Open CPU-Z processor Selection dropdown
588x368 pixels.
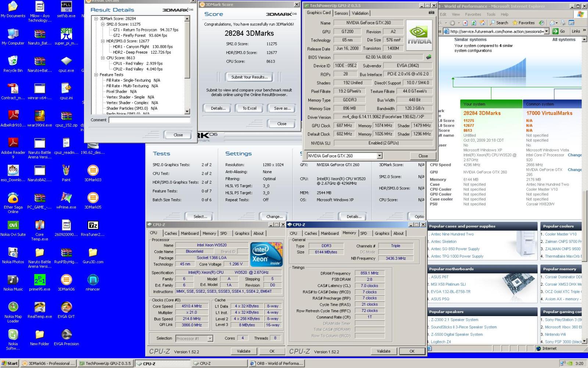pos(210,338)
